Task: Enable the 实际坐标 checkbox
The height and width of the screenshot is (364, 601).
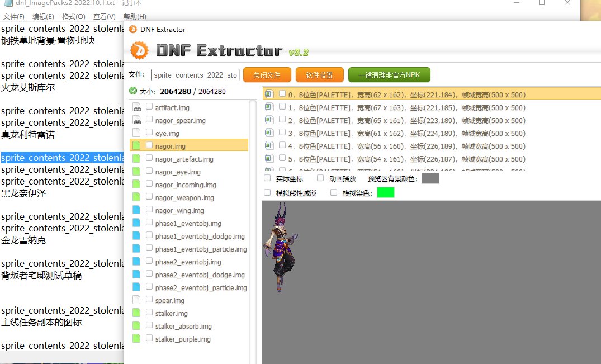Action: pos(268,178)
